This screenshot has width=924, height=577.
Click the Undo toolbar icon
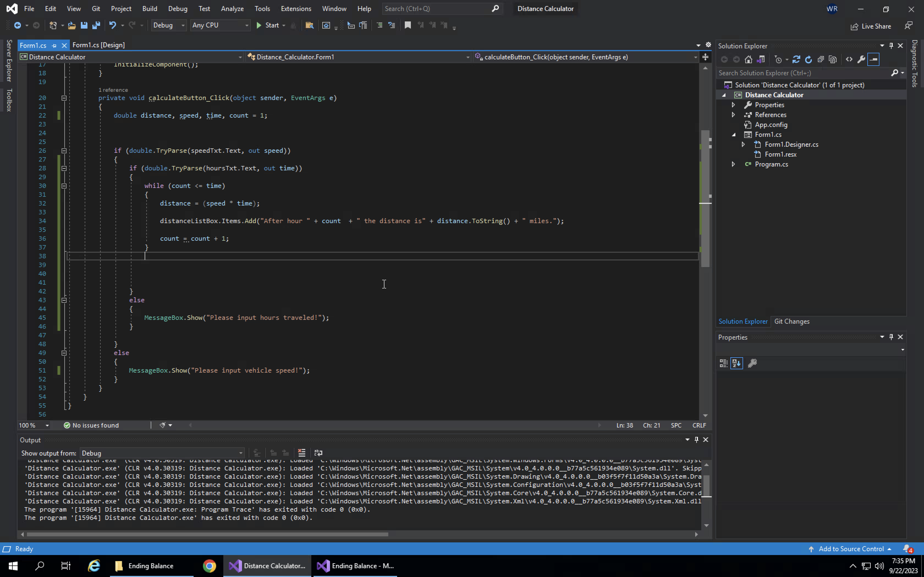click(112, 25)
